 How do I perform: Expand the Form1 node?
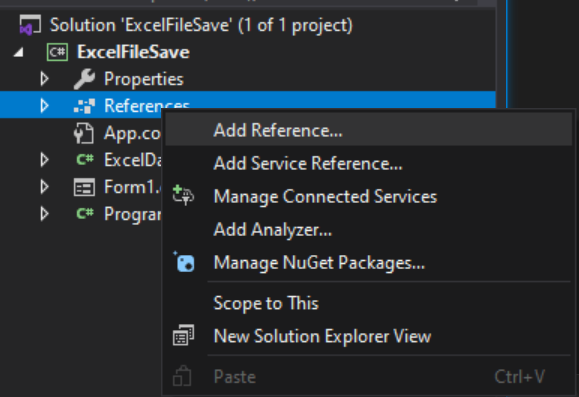44,187
